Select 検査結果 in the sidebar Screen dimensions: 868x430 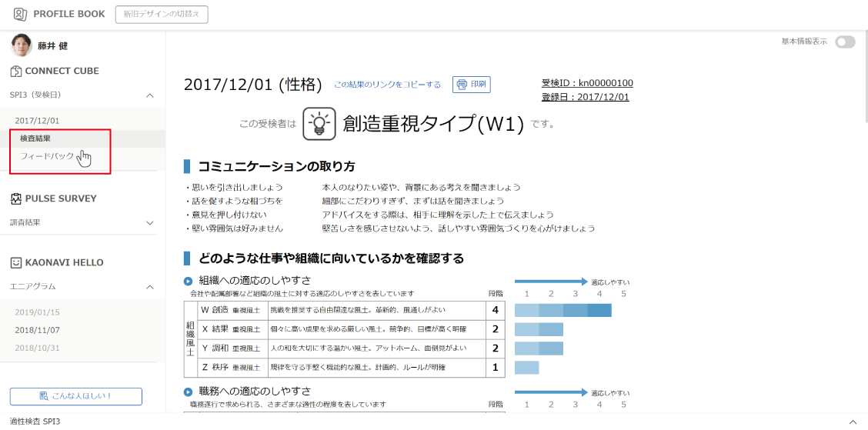[35, 138]
